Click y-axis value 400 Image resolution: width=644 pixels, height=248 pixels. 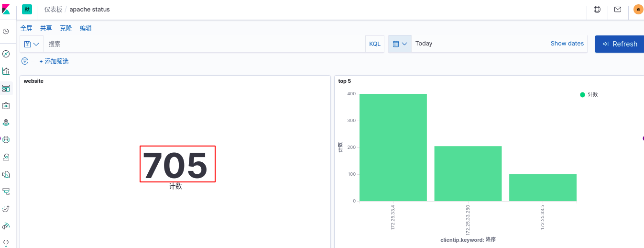coord(351,94)
